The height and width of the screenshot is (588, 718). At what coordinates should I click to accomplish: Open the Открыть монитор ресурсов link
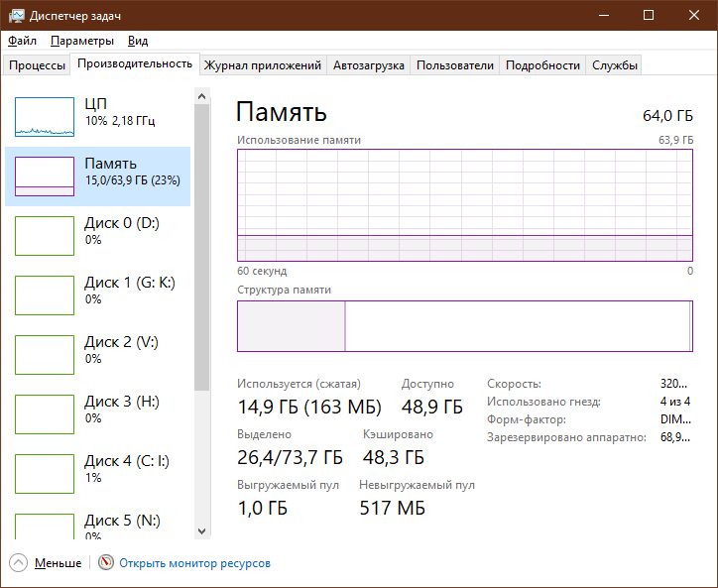(194, 563)
